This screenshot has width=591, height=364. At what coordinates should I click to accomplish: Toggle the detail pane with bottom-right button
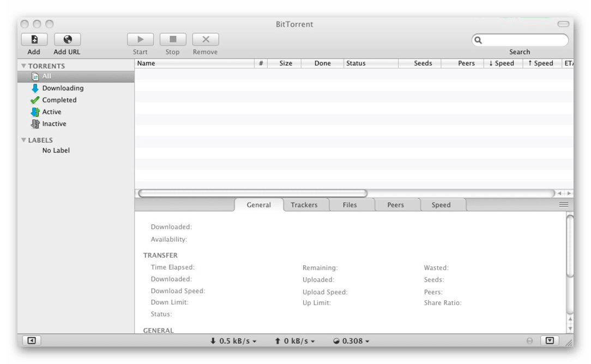tap(550, 341)
